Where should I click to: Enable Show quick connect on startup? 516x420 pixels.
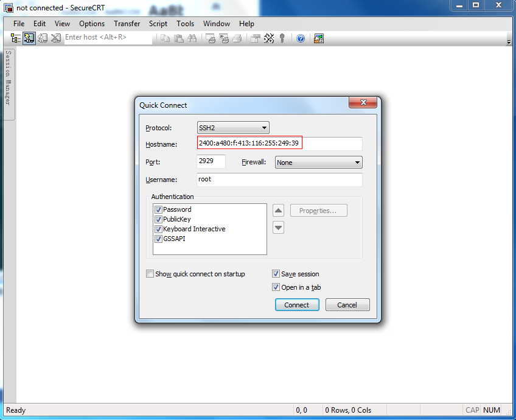click(150, 274)
